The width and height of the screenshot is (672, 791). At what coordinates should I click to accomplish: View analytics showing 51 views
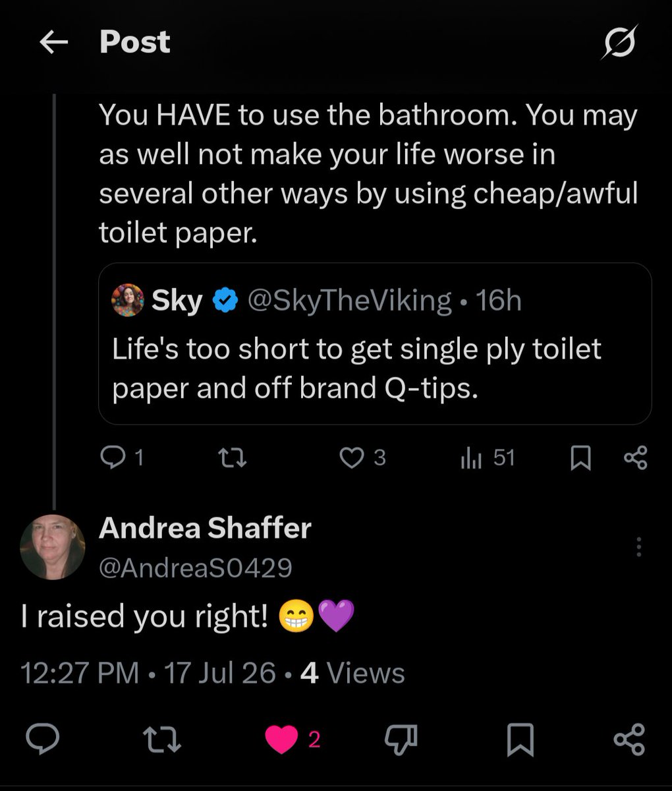(x=488, y=457)
